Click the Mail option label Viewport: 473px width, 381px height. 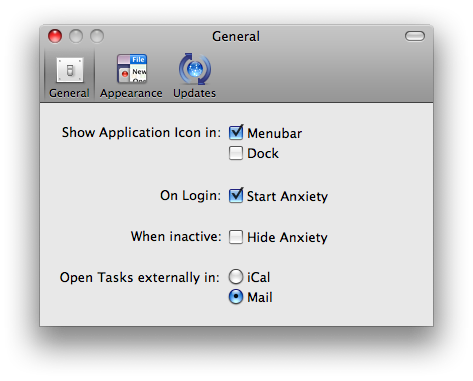click(x=260, y=297)
